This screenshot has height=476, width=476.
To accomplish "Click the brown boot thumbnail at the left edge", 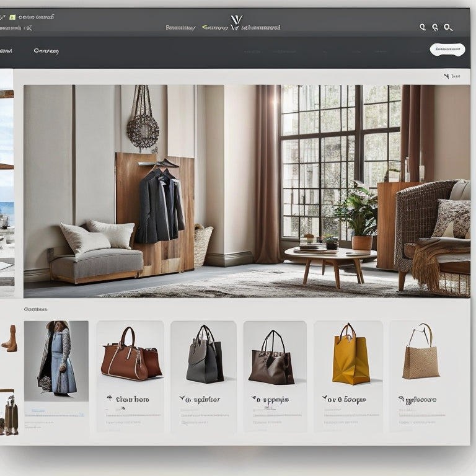I will point(9,339).
